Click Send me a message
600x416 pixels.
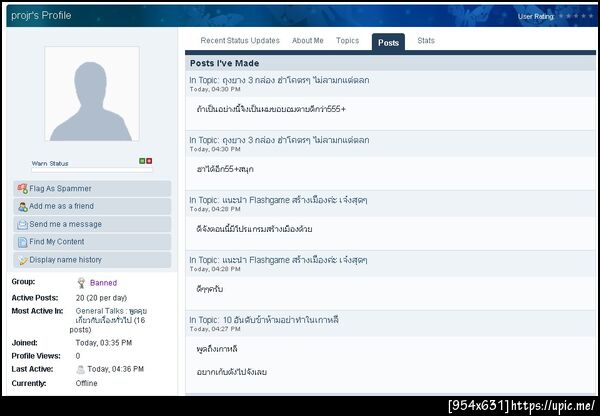point(92,224)
